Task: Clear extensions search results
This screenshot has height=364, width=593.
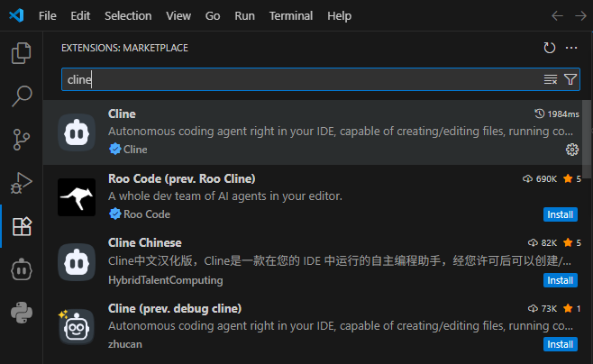Action: click(x=550, y=79)
